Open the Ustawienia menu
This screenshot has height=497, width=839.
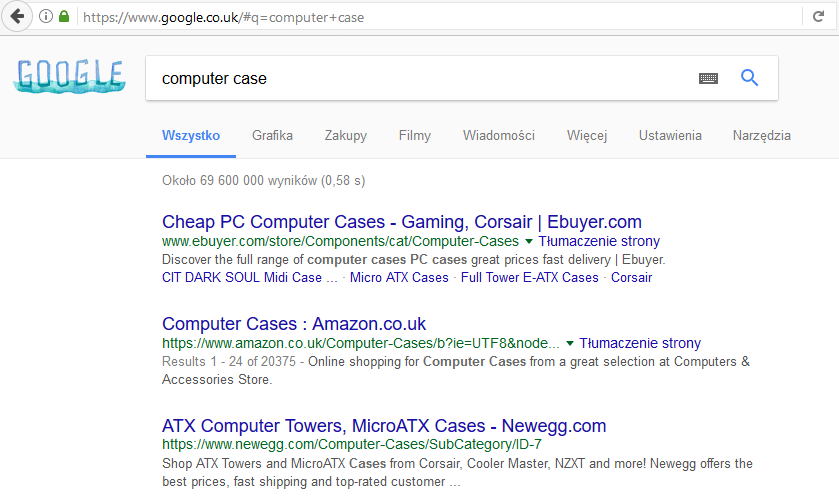tap(670, 135)
